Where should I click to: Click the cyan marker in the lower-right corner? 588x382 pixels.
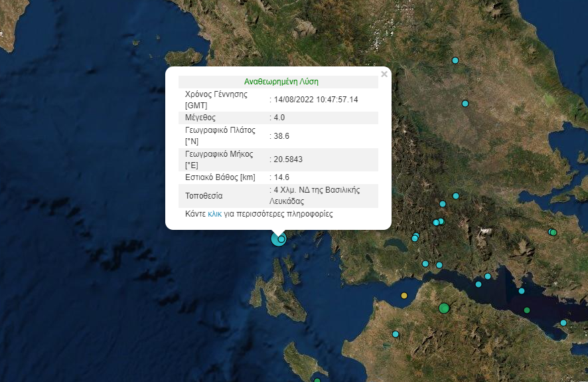tap(563, 323)
